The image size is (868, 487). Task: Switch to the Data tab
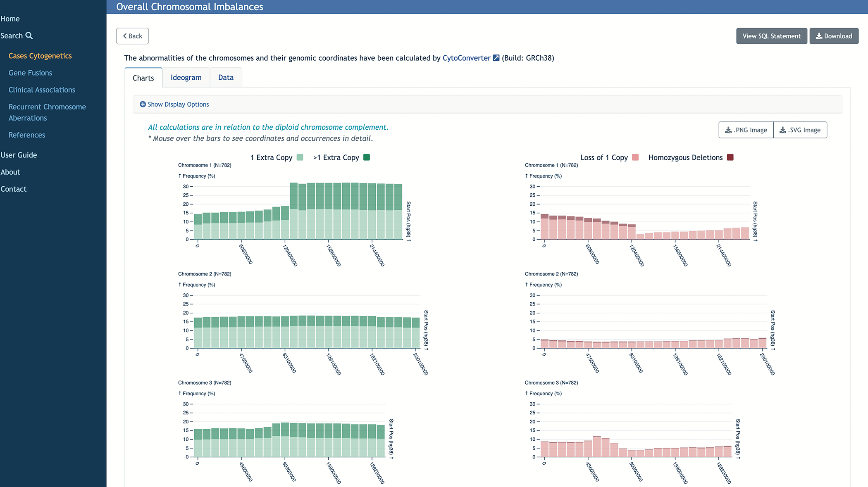point(226,78)
